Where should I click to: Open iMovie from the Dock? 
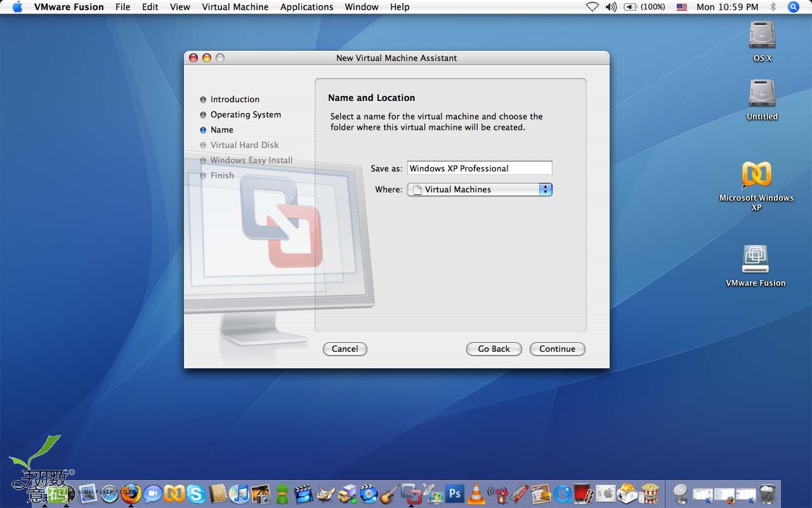[x=304, y=493]
